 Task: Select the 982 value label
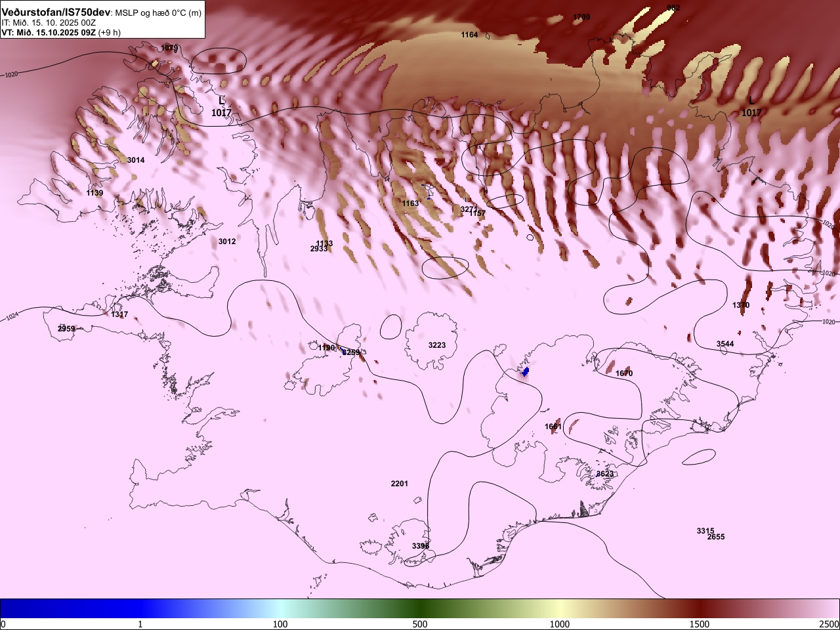[x=673, y=8]
